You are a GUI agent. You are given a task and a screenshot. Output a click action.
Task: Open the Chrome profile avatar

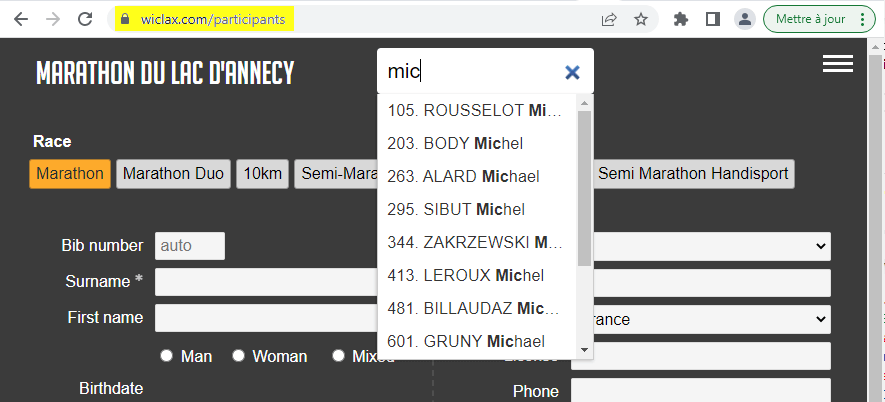[x=744, y=19]
